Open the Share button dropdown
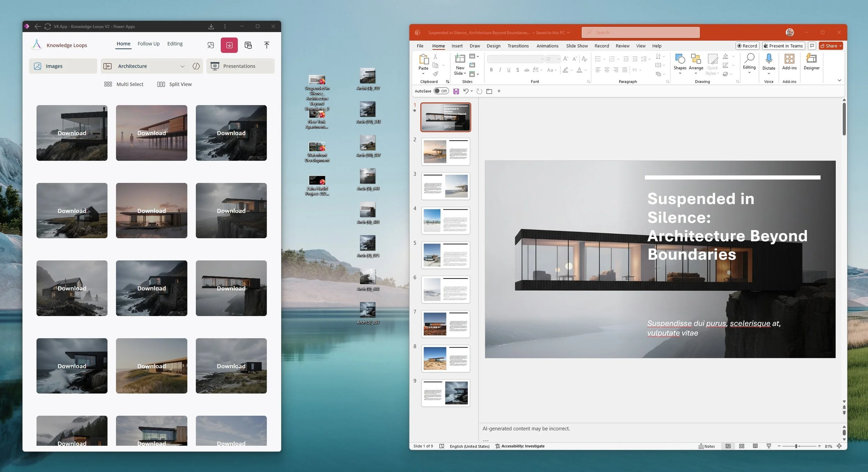This screenshot has width=868, height=472. [841, 46]
